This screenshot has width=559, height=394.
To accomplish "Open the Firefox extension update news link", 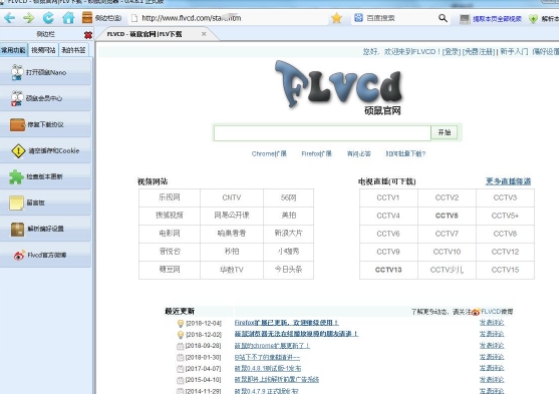I will point(286,323).
